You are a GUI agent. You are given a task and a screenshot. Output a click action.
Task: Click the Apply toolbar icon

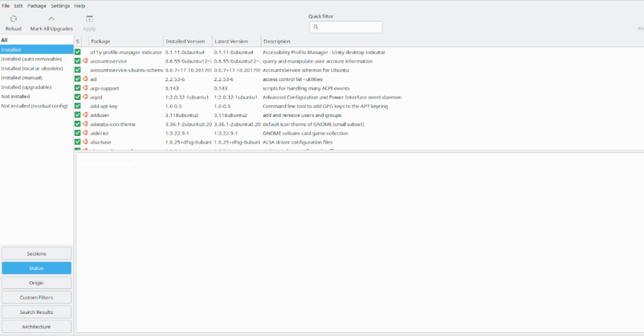click(x=89, y=20)
